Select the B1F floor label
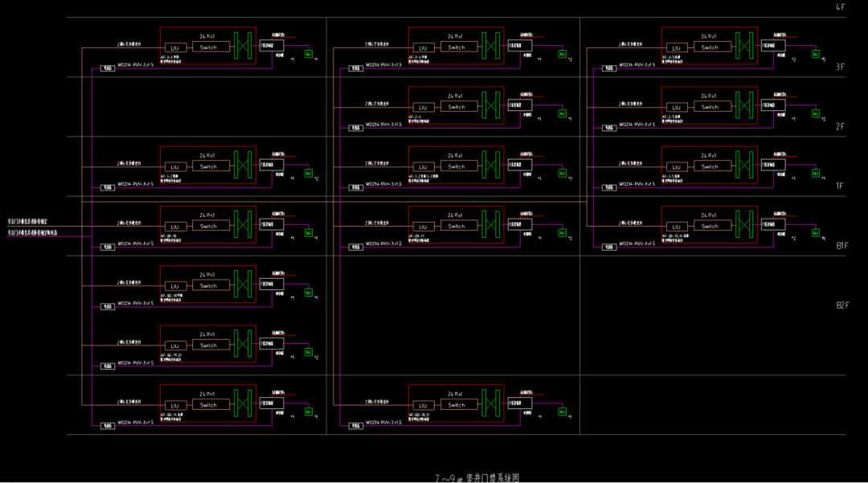868x483 pixels. pos(841,245)
